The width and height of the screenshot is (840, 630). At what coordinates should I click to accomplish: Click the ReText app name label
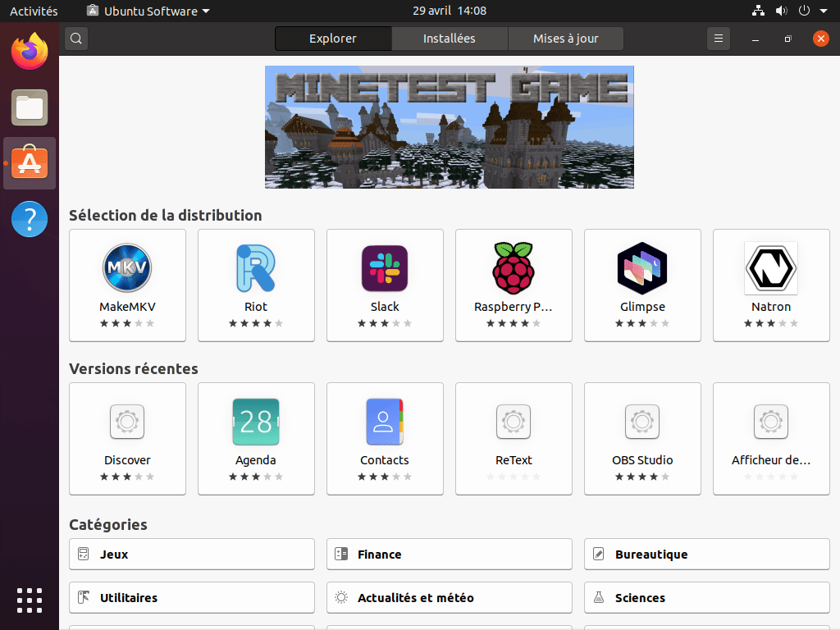tap(514, 459)
